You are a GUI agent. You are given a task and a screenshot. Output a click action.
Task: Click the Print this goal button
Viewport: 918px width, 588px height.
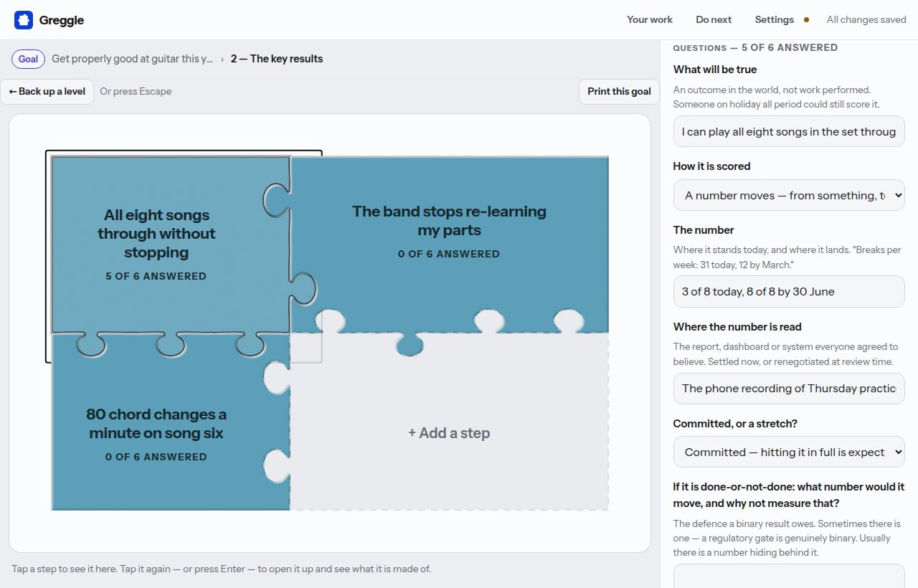pyautogui.click(x=619, y=91)
